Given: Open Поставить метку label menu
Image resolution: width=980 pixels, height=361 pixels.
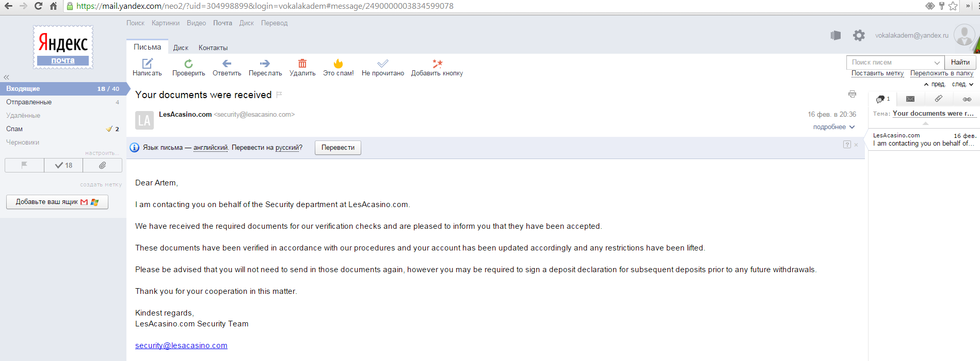Looking at the screenshot, I should click(877, 73).
